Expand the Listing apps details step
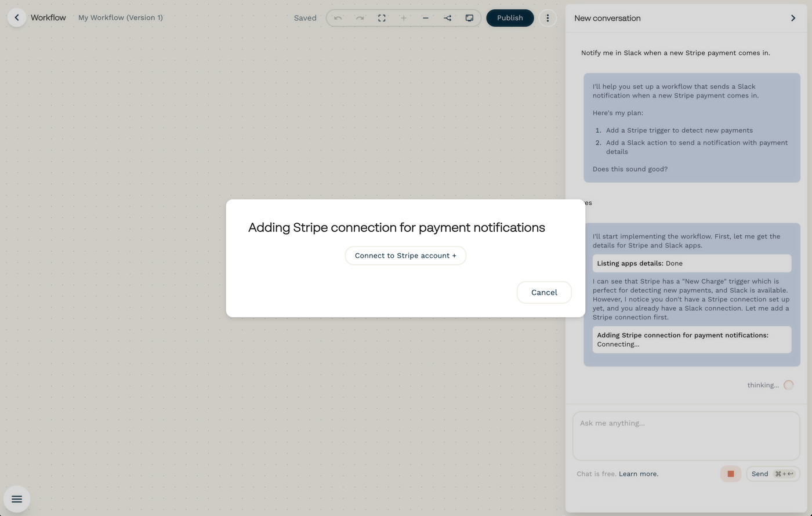The height and width of the screenshot is (516, 812). (691, 263)
